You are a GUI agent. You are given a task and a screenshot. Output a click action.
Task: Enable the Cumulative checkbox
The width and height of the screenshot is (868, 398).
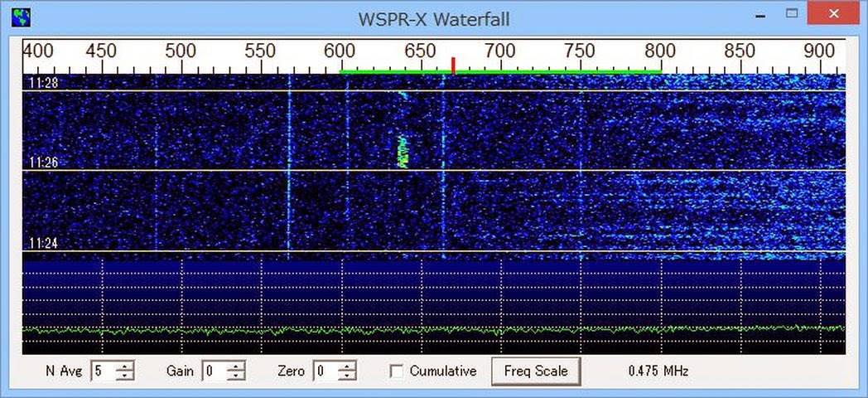pyautogui.click(x=397, y=371)
